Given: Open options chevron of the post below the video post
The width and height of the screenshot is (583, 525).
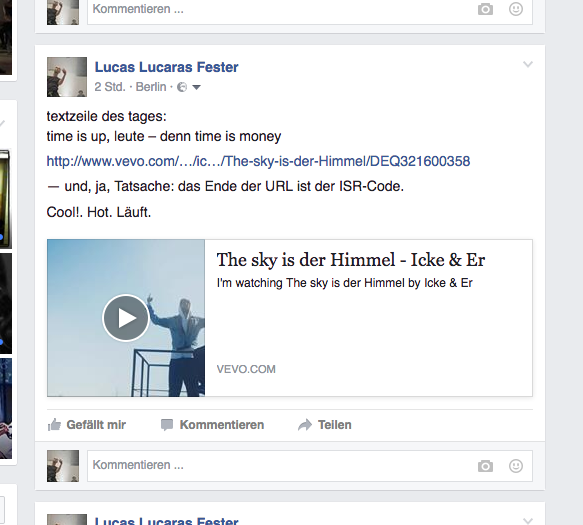Looking at the screenshot, I should point(528,520).
